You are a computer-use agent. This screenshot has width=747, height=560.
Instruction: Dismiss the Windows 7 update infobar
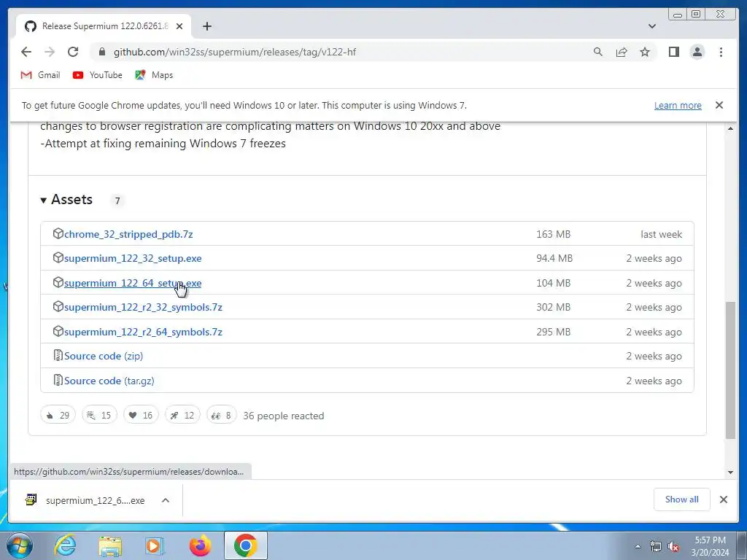click(x=719, y=105)
